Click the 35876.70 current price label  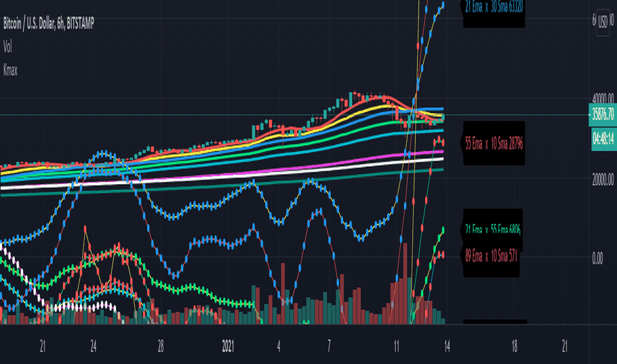602,115
